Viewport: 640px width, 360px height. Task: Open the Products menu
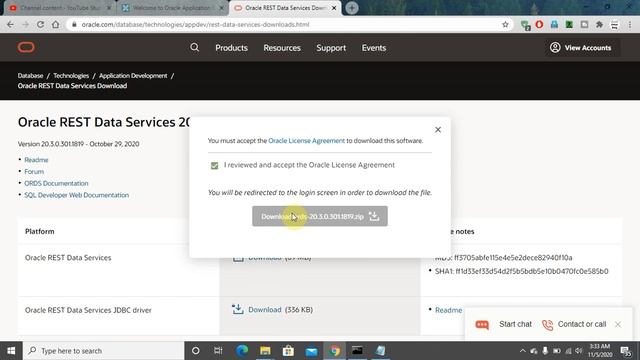(231, 48)
